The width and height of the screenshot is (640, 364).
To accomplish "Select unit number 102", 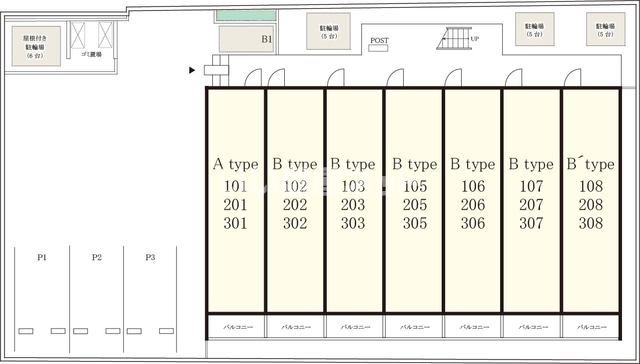I will pos(295,186).
